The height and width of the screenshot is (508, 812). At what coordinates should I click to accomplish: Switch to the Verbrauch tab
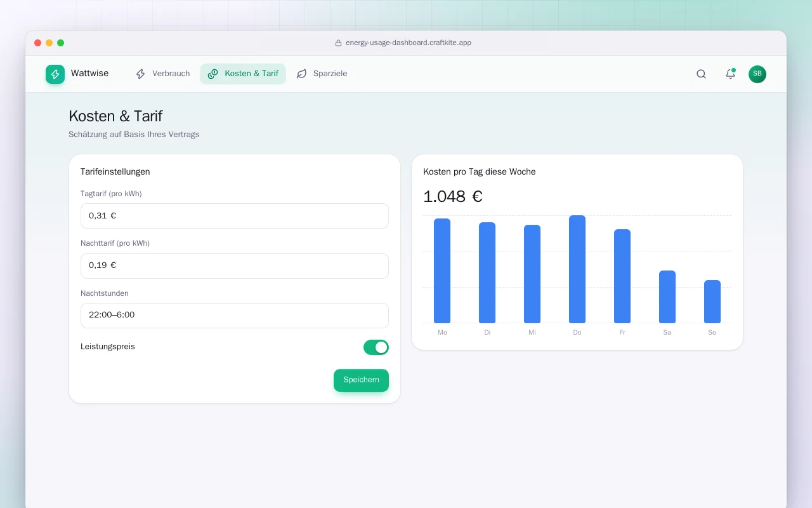click(162, 74)
